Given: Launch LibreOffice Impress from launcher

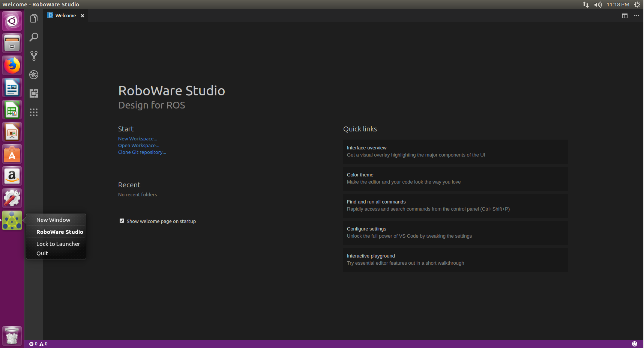Looking at the screenshot, I should tap(12, 132).
